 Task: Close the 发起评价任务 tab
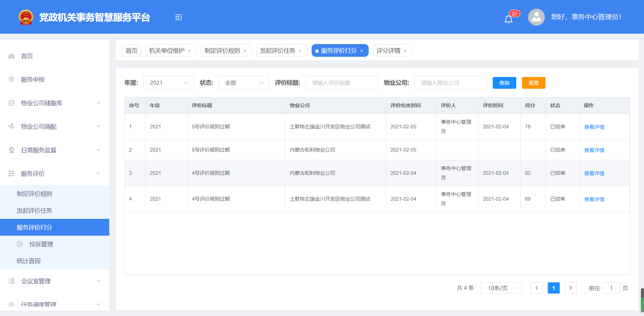click(300, 51)
